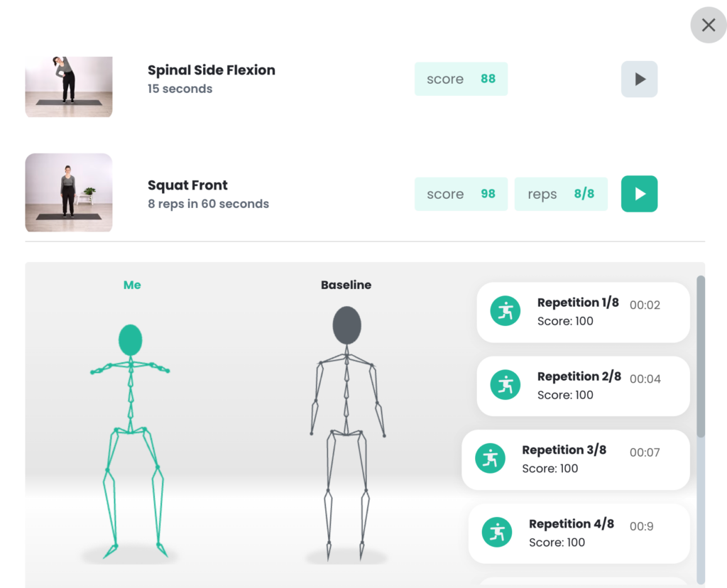Play the Squat Front recording
727x588 pixels.
point(639,194)
